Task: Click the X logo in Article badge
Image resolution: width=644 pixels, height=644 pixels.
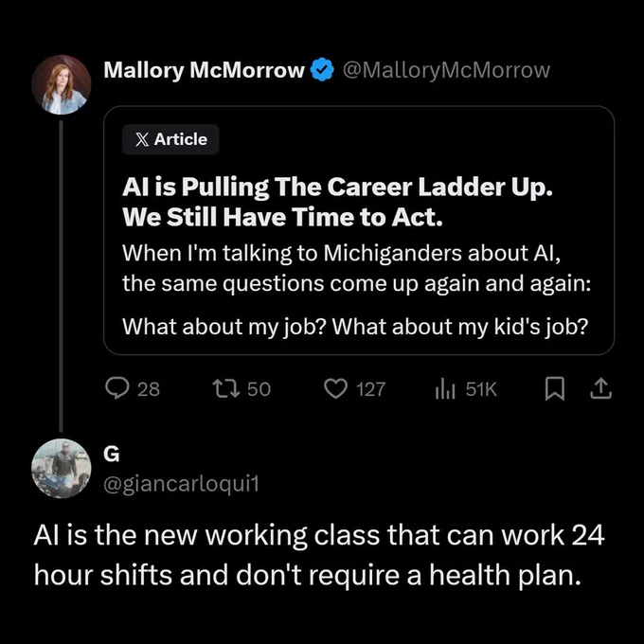Action: (142, 139)
